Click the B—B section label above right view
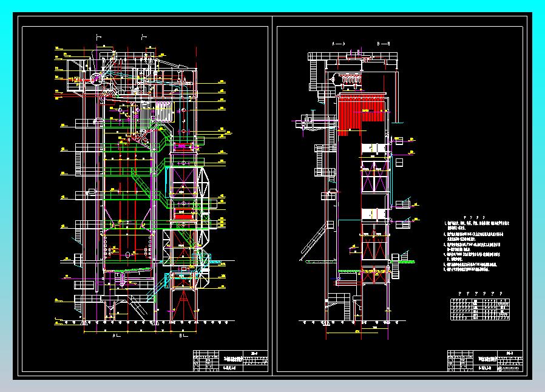This screenshot has width=545, height=392. [384, 44]
